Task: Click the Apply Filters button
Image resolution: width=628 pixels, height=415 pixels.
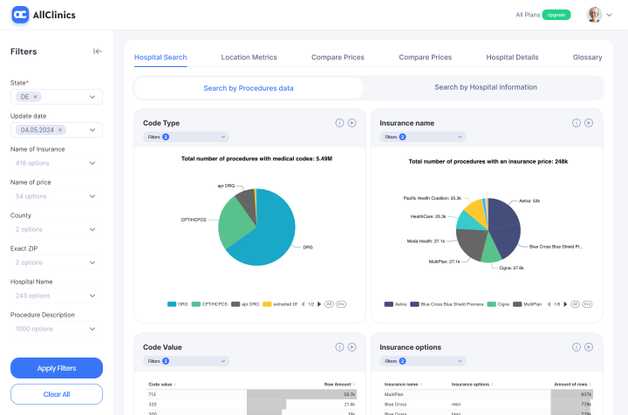Action: point(56,368)
